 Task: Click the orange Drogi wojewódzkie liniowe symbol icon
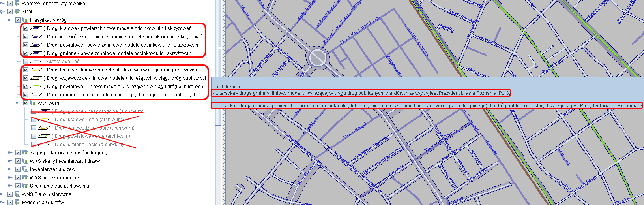36,78
